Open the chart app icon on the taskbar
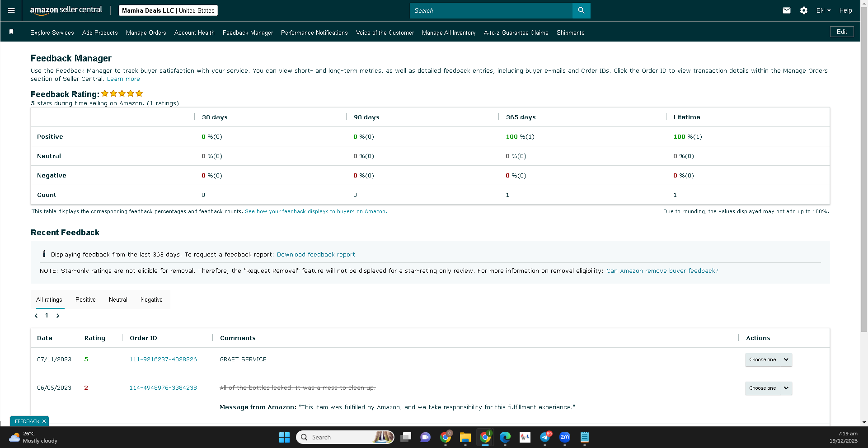Screen dimensions: 868x448 pos(525,437)
